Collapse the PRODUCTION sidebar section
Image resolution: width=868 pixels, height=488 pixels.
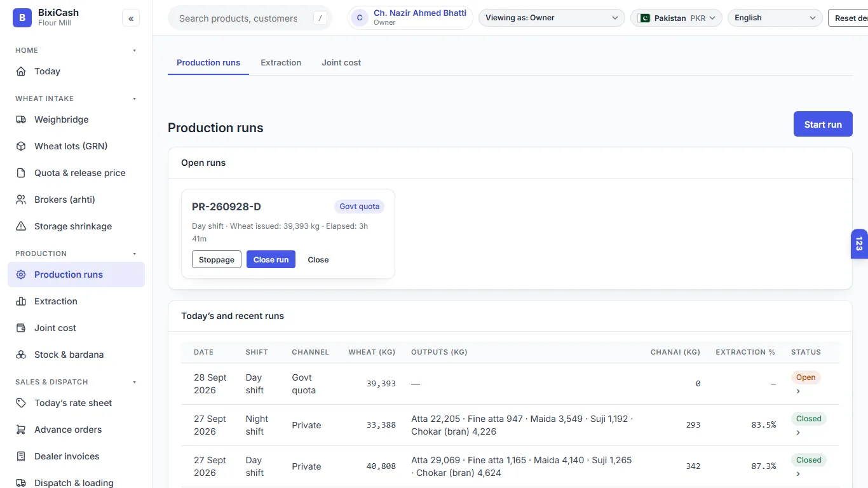(134, 254)
